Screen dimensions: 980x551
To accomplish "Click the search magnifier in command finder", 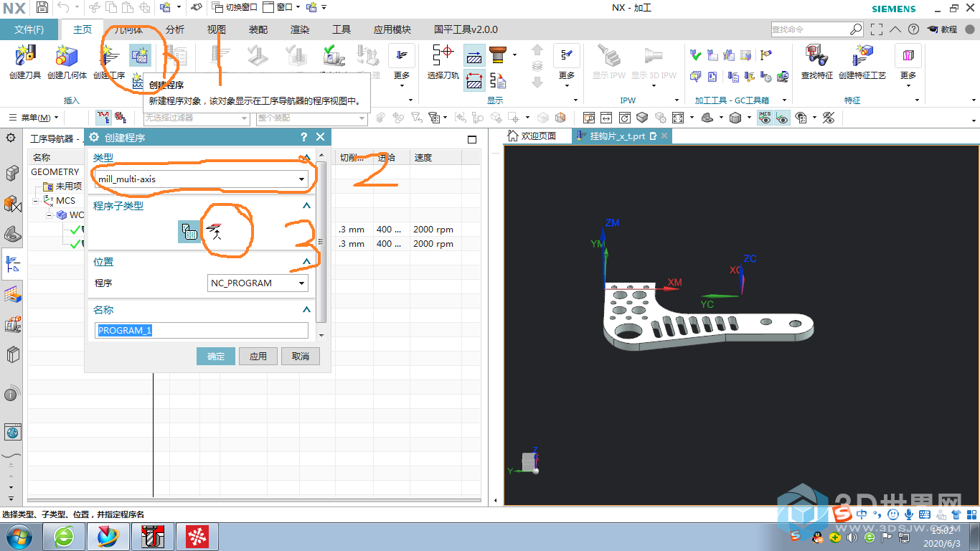I will (856, 29).
